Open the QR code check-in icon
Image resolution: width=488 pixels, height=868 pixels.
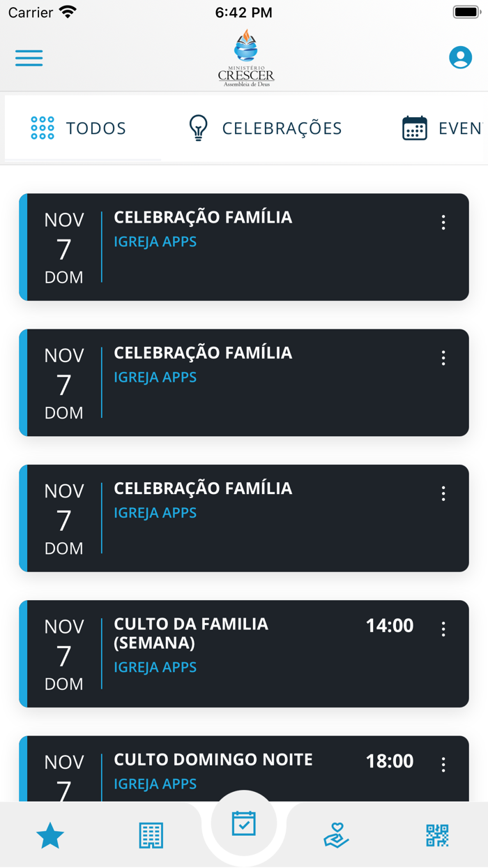[x=437, y=835]
